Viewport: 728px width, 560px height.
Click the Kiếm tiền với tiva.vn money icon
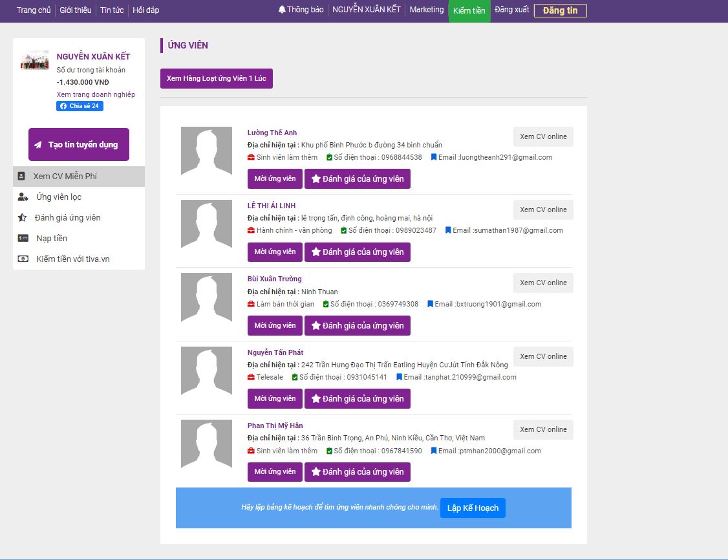click(23, 259)
